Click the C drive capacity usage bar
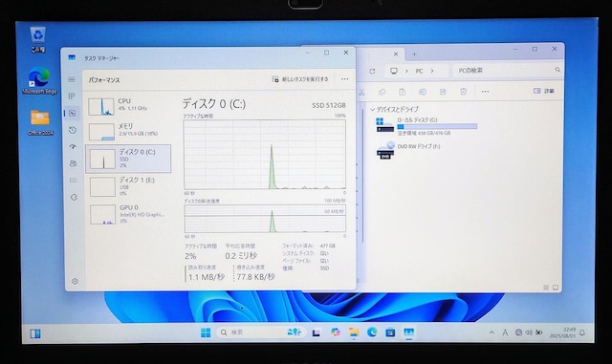 (437, 126)
